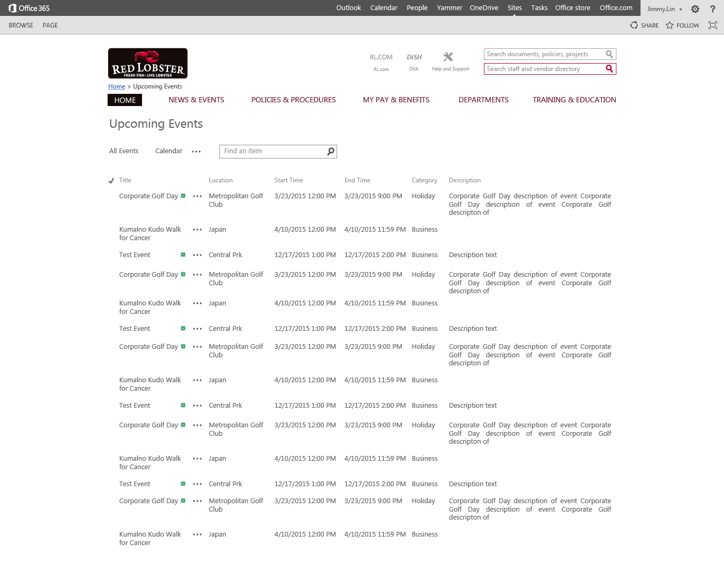The height and width of the screenshot is (588, 724).
Task: Open Help and Support tools icon
Action: point(448,57)
